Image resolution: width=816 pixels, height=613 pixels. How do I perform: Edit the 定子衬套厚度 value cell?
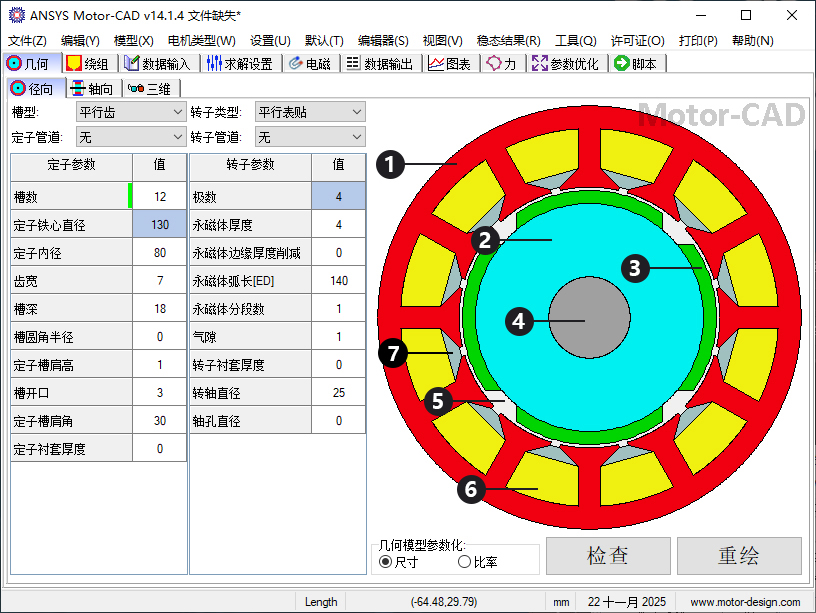click(x=160, y=449)
